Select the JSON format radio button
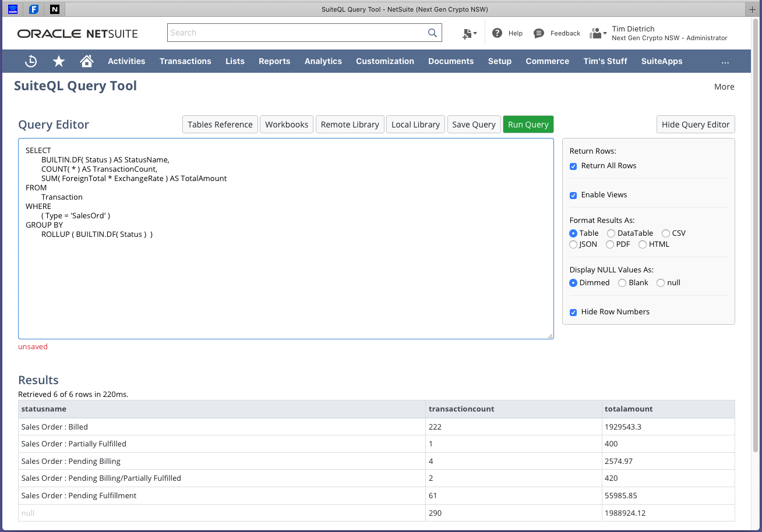The height and width of the screenshot is (532, 762). point(573,244)
